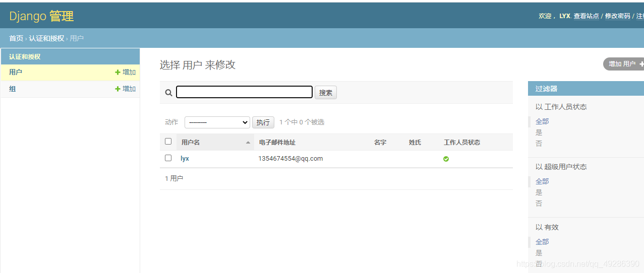Filter 工作人员状态 by 全部
The image size is (644, 273).
pyautogui.click(x=542, y=121)
